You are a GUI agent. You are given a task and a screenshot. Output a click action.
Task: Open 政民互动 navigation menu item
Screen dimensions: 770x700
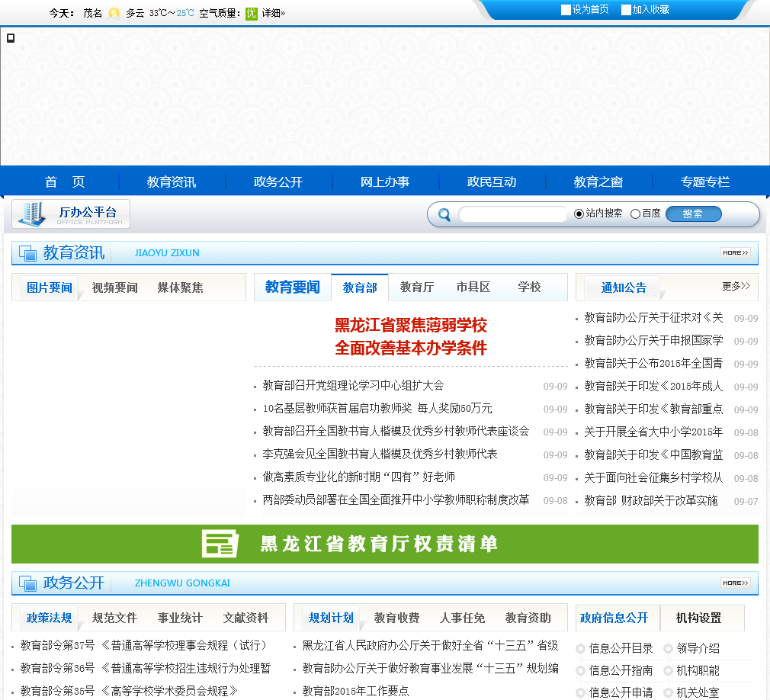pos(492,181)
